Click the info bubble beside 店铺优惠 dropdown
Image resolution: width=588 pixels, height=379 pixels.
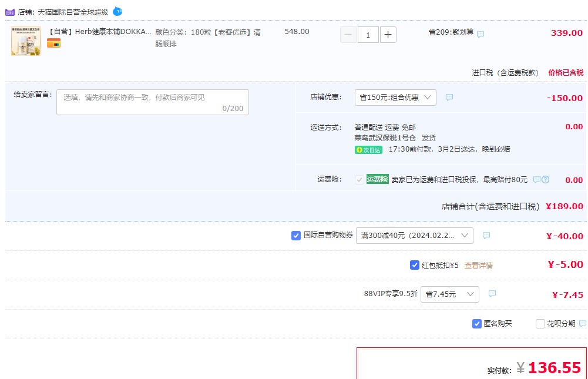coord(449,97)
